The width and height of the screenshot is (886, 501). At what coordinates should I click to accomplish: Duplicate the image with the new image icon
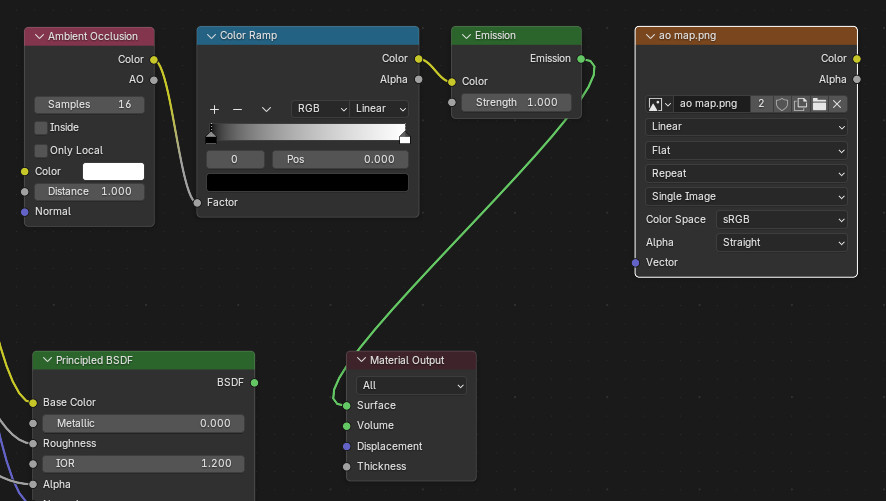tap(800, 104)
